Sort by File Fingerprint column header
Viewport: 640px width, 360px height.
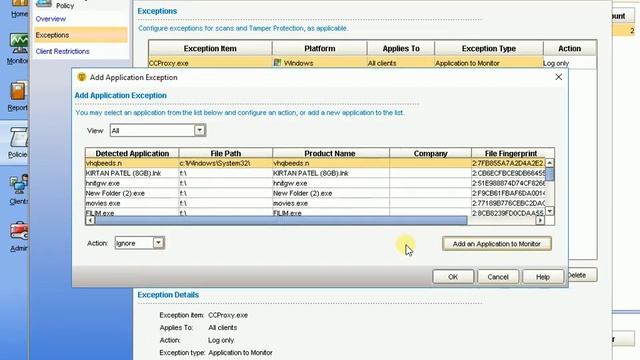click(x=511, y=153)
